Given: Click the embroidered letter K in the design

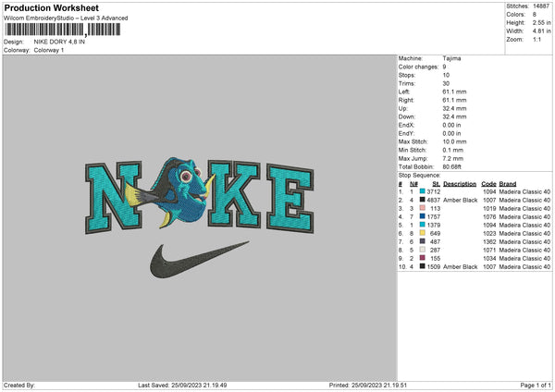Looking at the screenshot, I should [234, 193].
